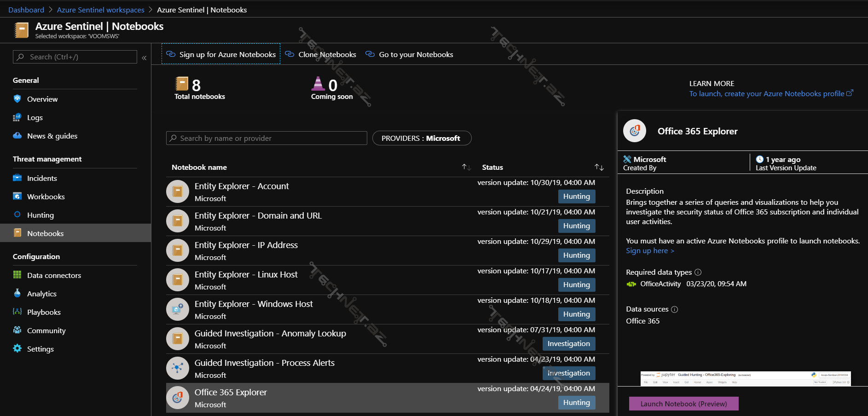The height and width of the screenshot is (416, 868).
Task: Click the Search by name or provider field
Action: (x=267, y=138)
